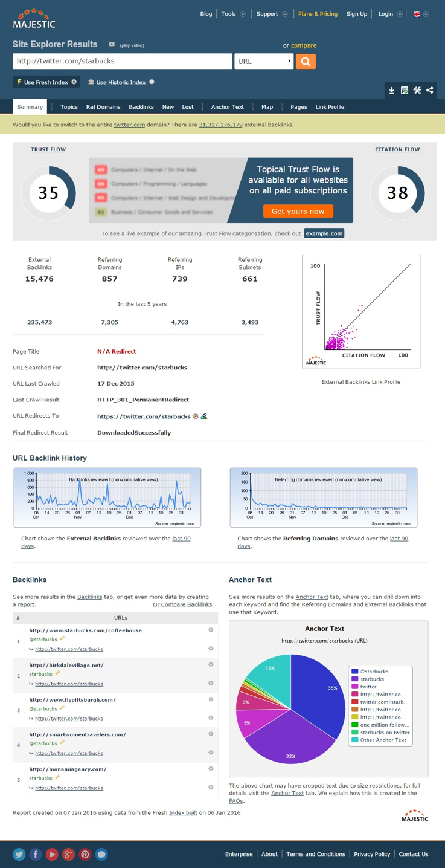The image size is (445, 868).
Task: Click the purple starbucks legend swatch
Action: click(355, 679)
